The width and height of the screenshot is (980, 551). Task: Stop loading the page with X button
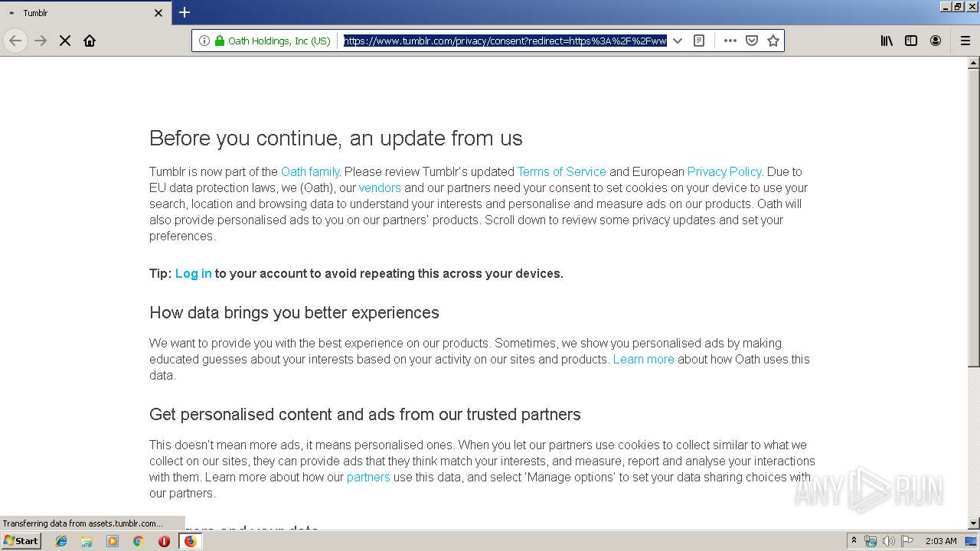tap(65, 41)
